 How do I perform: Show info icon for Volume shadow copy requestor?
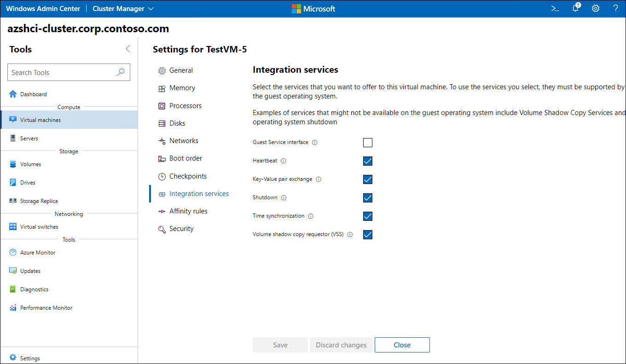tap(350, 235)
